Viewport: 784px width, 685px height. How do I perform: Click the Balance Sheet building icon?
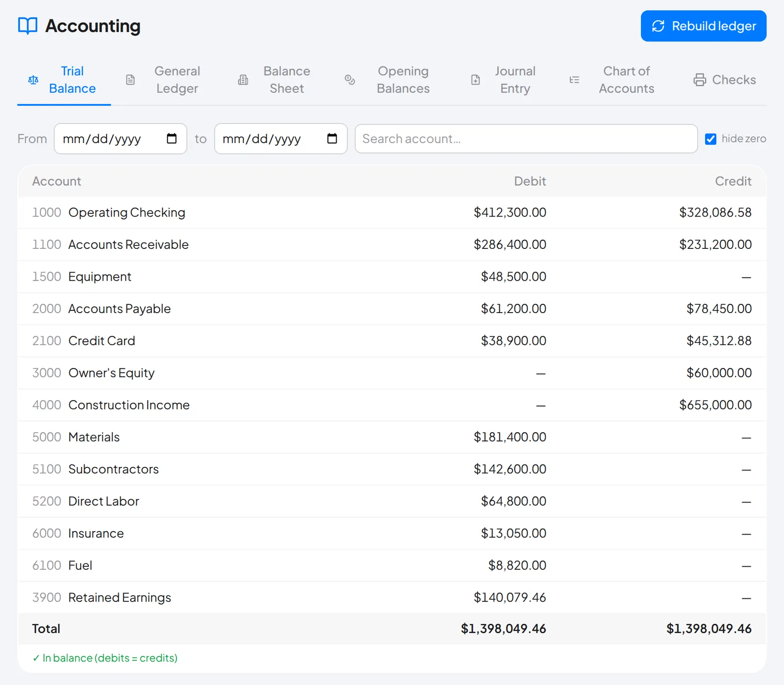(243, 80)
